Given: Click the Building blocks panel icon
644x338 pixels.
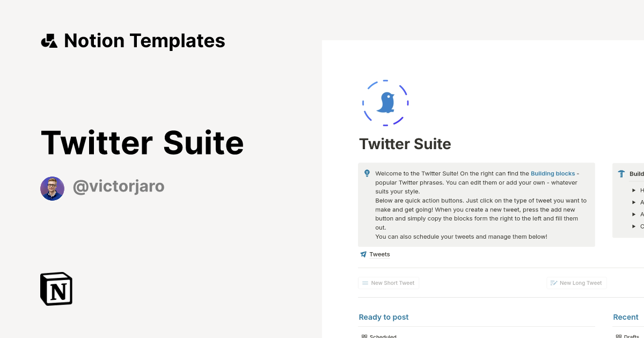Looking at the screenshot, I should coord(621,173).
